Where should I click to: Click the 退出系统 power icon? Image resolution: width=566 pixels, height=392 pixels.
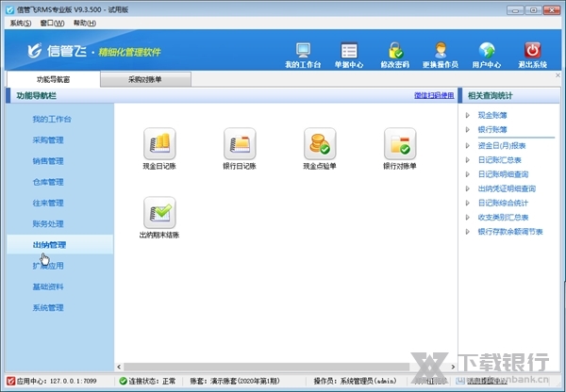(x=532, y=51)
